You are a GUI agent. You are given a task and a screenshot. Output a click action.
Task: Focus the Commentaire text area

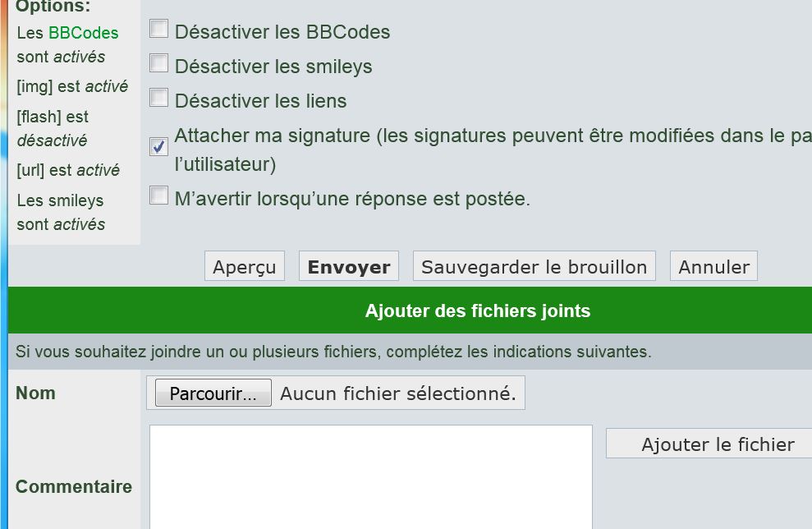[370, 476]
